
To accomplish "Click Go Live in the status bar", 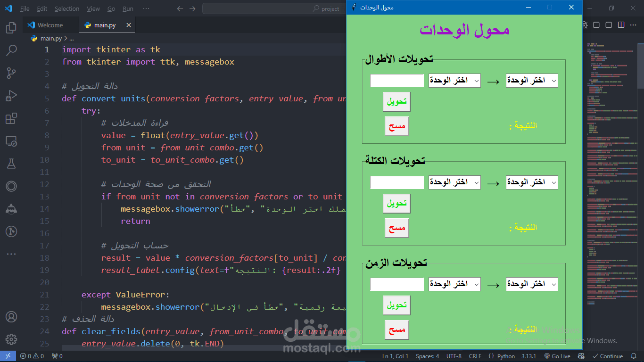I will pyautogui.click(x=557, y=356).
